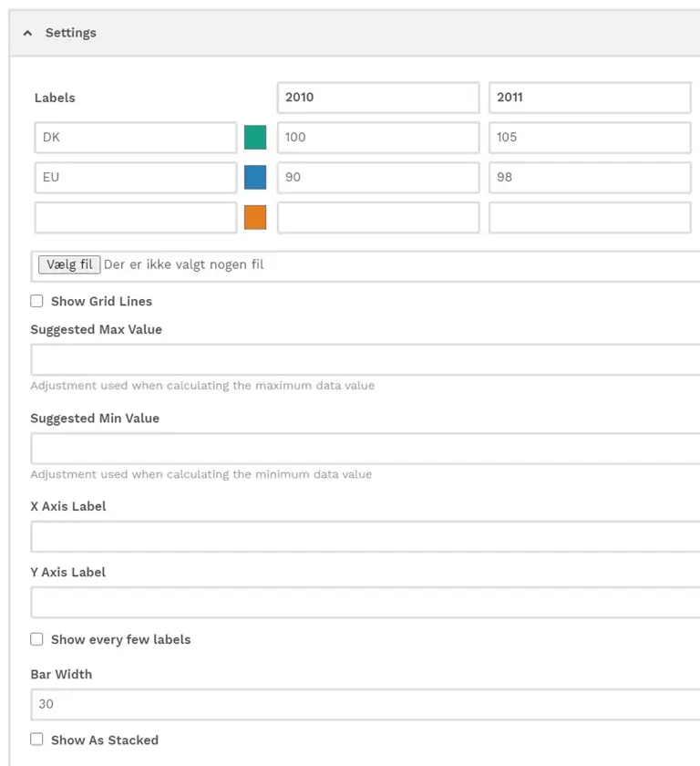Click the EU 2011 value field showing 98
The width and height of the screenshot is (700, 766).
click(590, 178)
